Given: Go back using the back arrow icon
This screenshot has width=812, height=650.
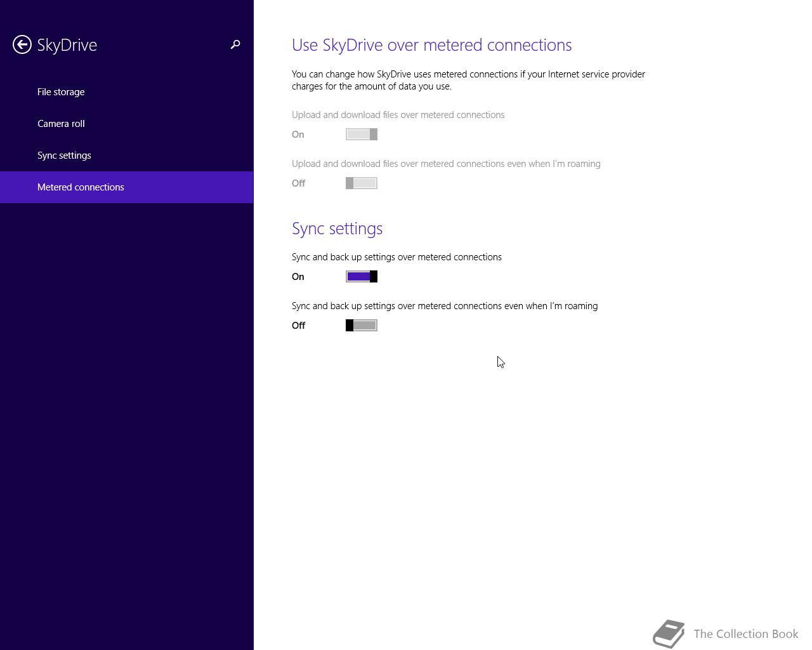Looking at the screenshot, I should (22, 44).
